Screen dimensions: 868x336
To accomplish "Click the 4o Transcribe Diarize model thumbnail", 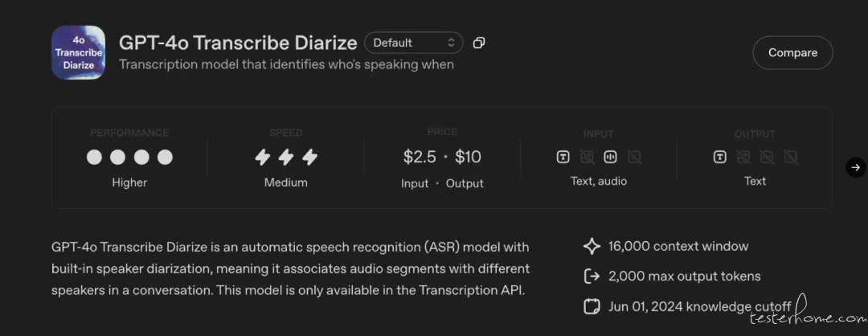I will click(78, 52).
